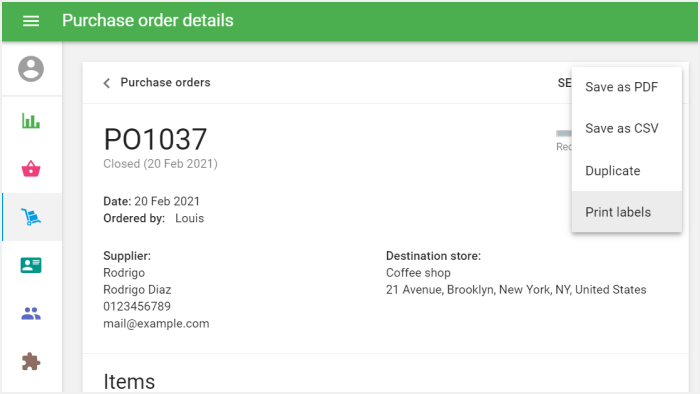Click the Purchase orders back link
This screenshot has height=394, width=700.
point(165,83)
